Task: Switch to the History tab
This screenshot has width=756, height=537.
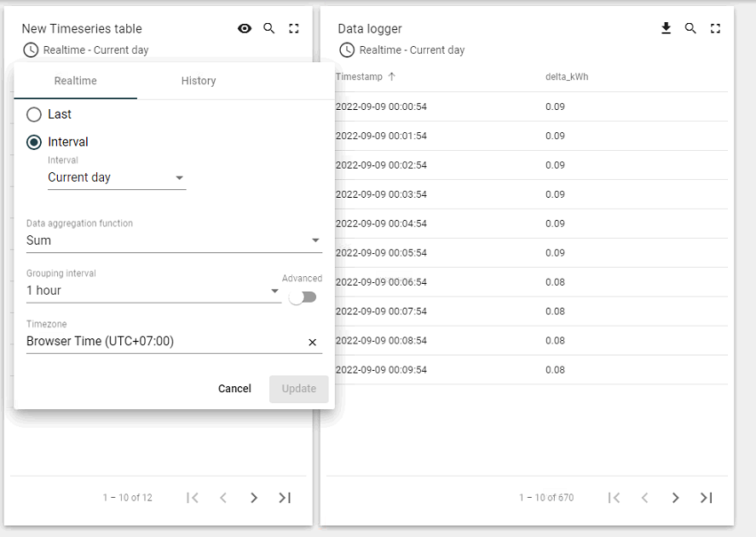Action: (198, 81)
